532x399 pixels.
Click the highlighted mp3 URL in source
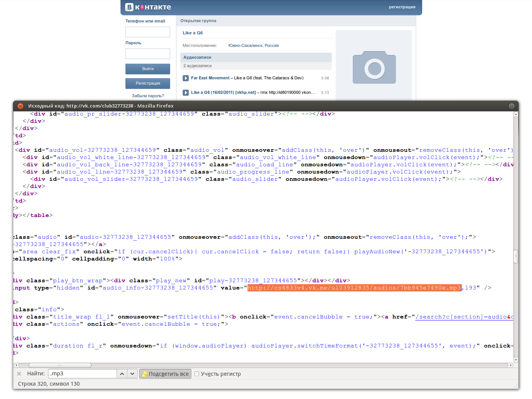pyautogui.click(x=354, y=288)
